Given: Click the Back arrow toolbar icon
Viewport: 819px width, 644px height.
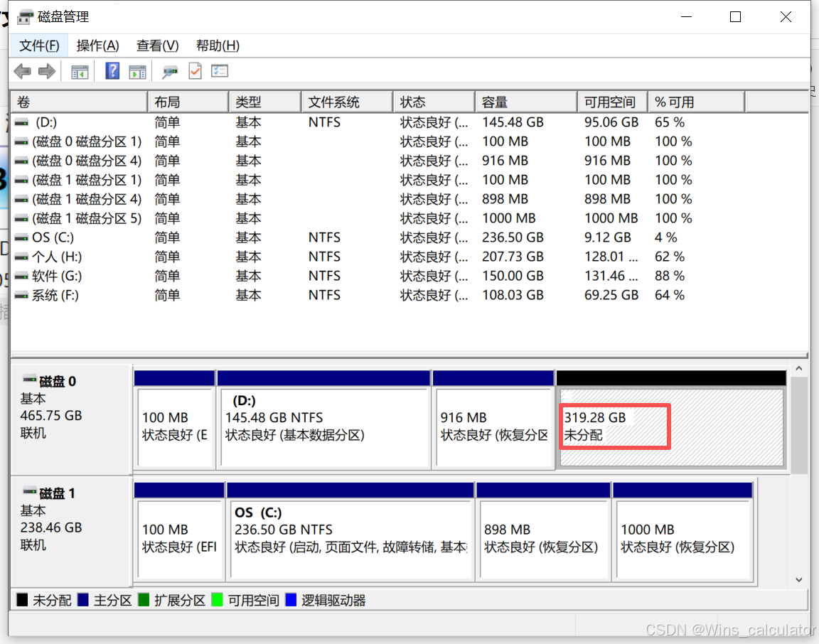Looking at the screenshot, I should (23, 71).
